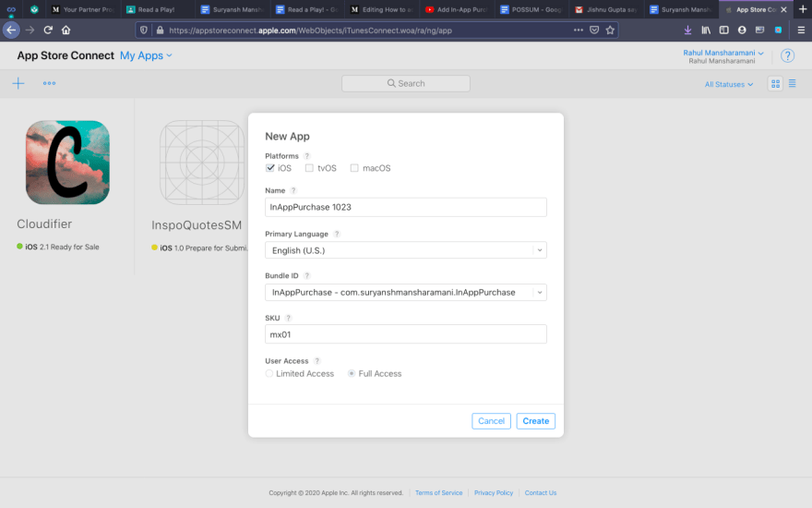Click the browser forward arrow

point(30,30)
